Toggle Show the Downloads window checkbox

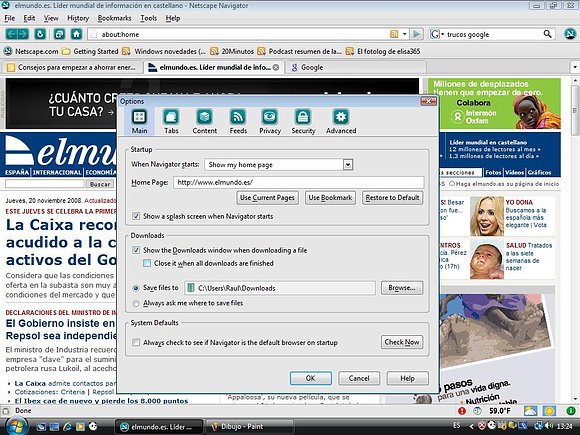136,250
